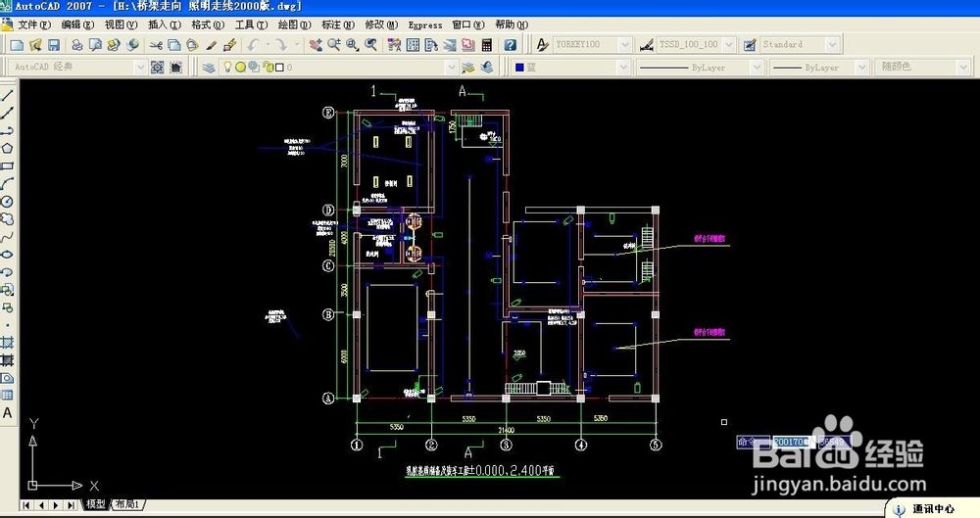Activate the Match Properties paintbrush icon
The width and height of the screenshot is (980, 518).
click(212, 44)
